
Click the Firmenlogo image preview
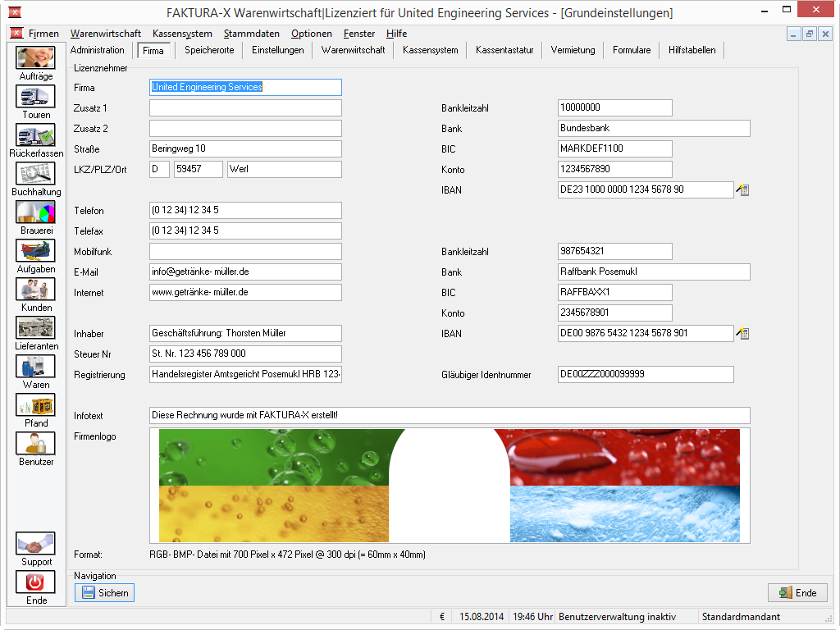coord(450,486)
